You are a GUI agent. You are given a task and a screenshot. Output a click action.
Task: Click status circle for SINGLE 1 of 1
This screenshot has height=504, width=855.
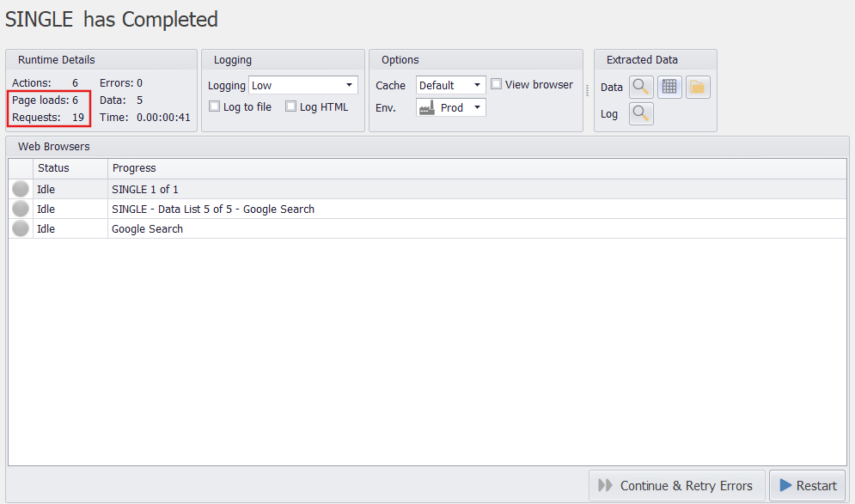pos(21,189)
